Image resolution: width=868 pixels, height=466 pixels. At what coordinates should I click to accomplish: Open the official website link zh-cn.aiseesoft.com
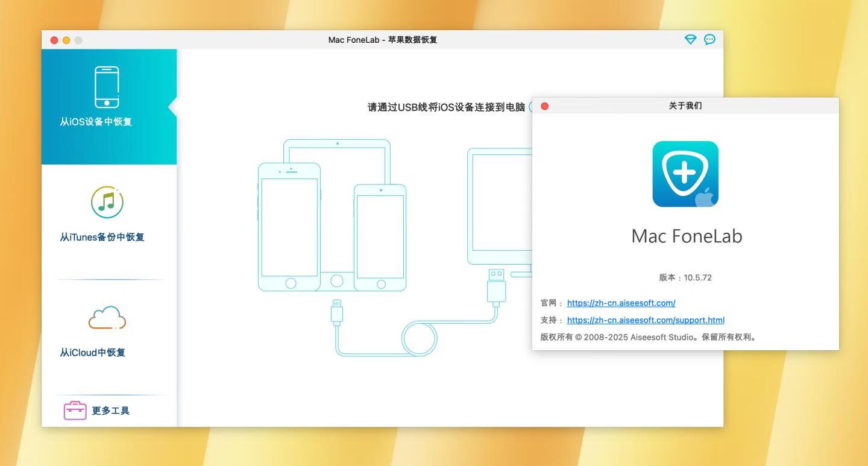click(x=621, y=303)
